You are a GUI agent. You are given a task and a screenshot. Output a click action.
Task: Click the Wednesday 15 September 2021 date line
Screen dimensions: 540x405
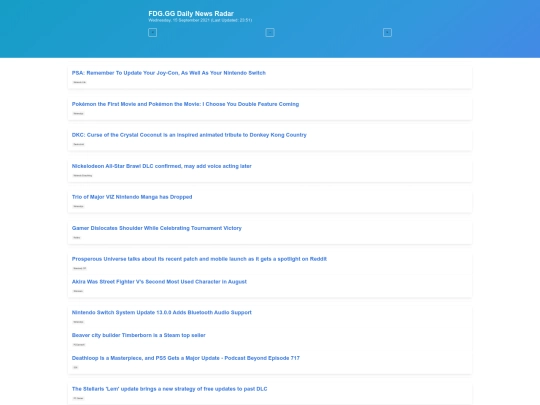200,20
